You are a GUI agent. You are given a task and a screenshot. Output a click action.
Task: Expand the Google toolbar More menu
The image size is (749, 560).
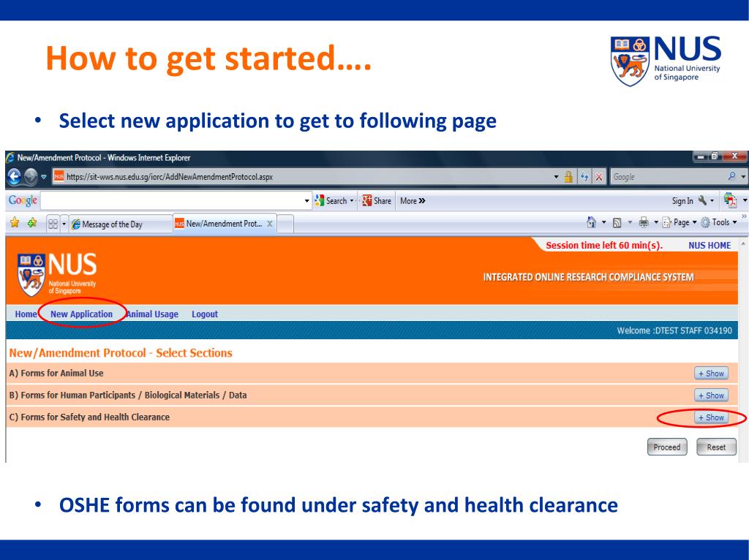pyautogui.click(x=413, y=201)
